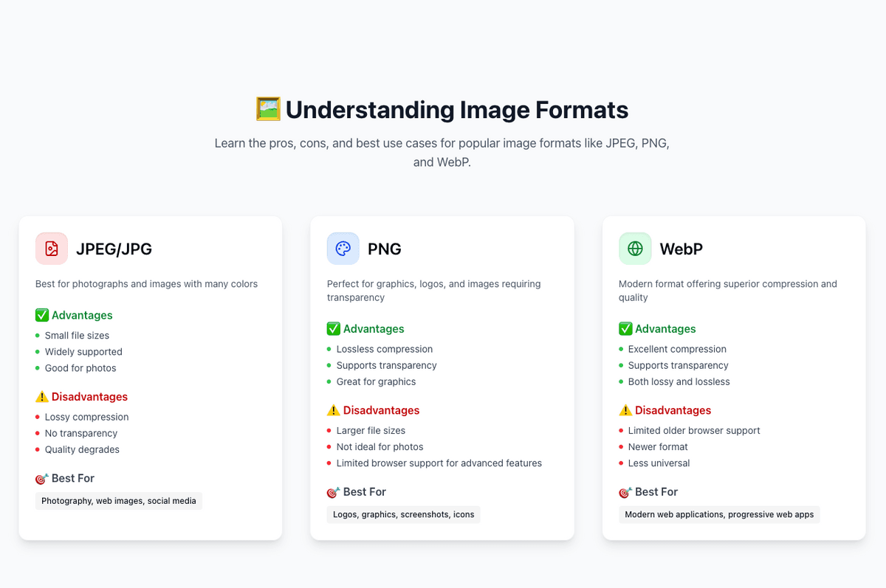Click the WebP card title text
886x588 pixels.
click(x=681, y=249)
